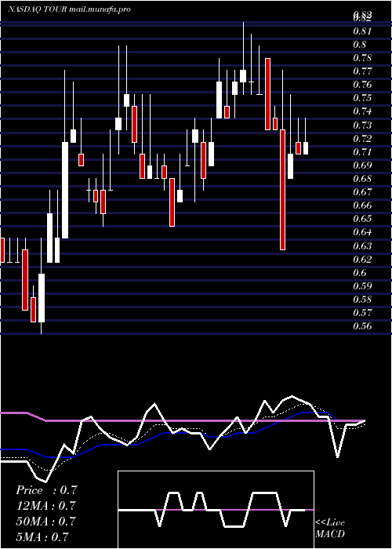Image resolution: width=392 pixels, height=549 pixels.
Task: Click the 0.59 price axis label
Action: tap(361, 286)
